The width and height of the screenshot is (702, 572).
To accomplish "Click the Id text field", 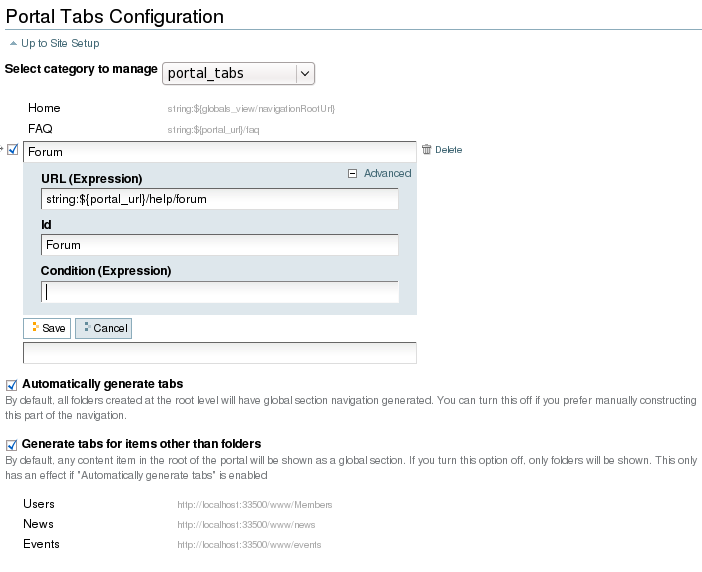I will [219, 245].
